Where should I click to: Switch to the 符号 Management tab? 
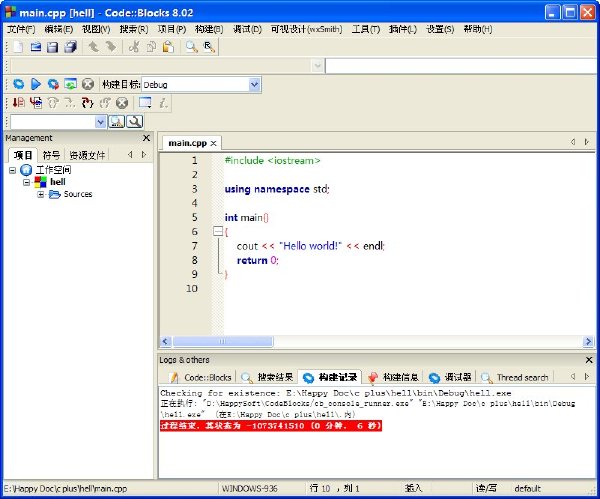51,155
